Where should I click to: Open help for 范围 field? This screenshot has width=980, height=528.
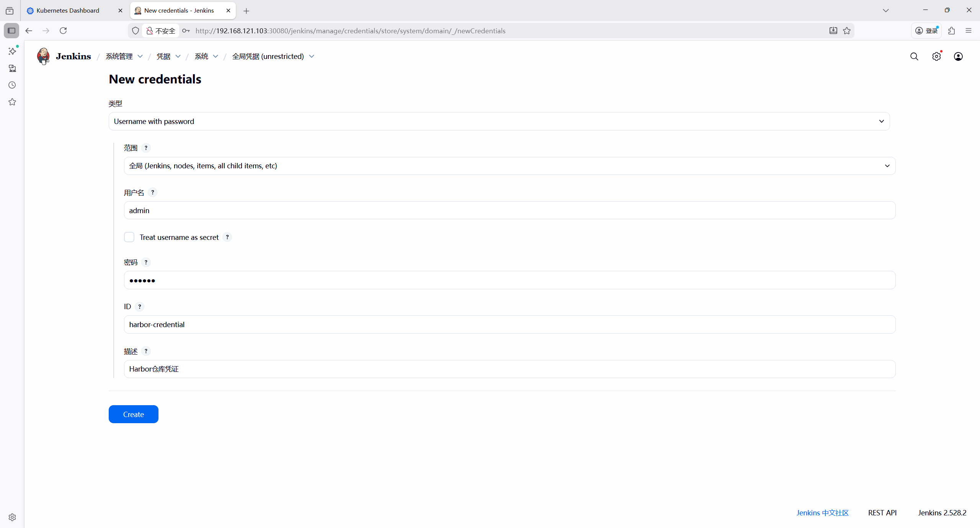146,148
